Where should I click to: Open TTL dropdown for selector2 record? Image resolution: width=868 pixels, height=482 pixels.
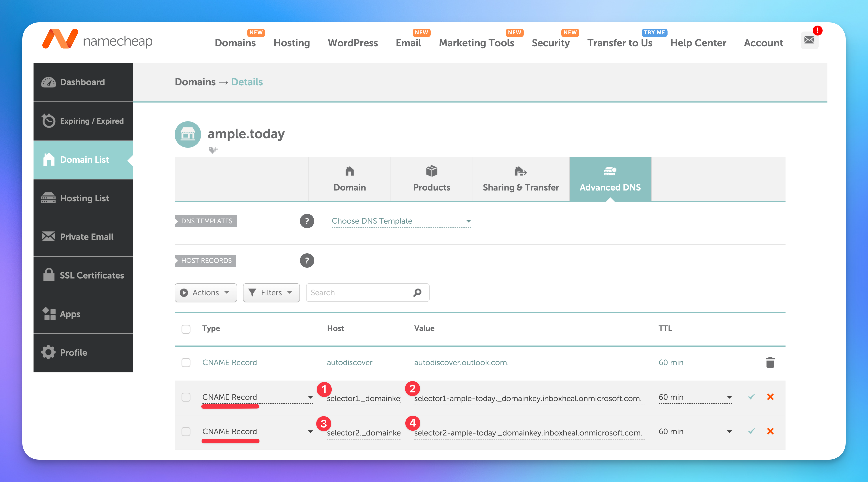(695, 432)
